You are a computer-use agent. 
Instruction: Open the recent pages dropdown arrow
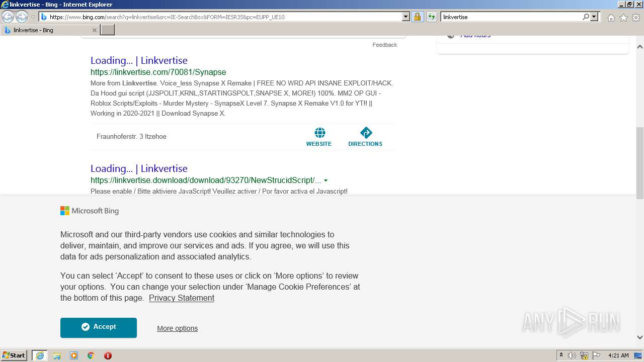click(33, 17)
